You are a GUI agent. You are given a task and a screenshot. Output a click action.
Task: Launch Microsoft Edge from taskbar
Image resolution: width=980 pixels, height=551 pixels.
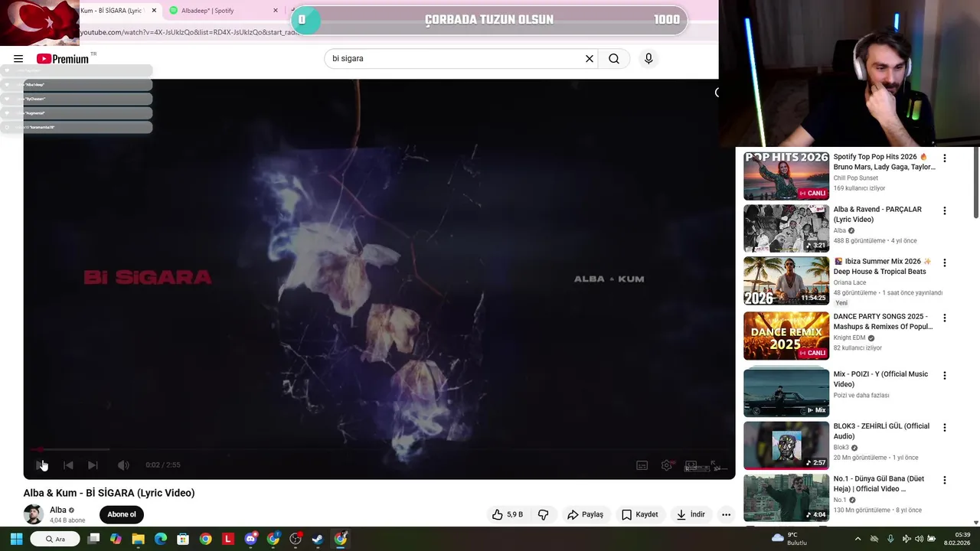tap(161, 540)
